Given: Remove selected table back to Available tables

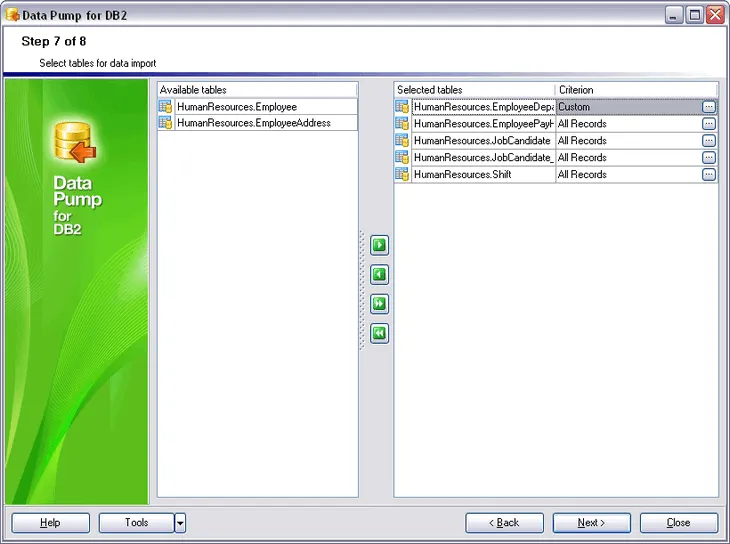Looking at the screenshot, I should [x=379, y=274].
